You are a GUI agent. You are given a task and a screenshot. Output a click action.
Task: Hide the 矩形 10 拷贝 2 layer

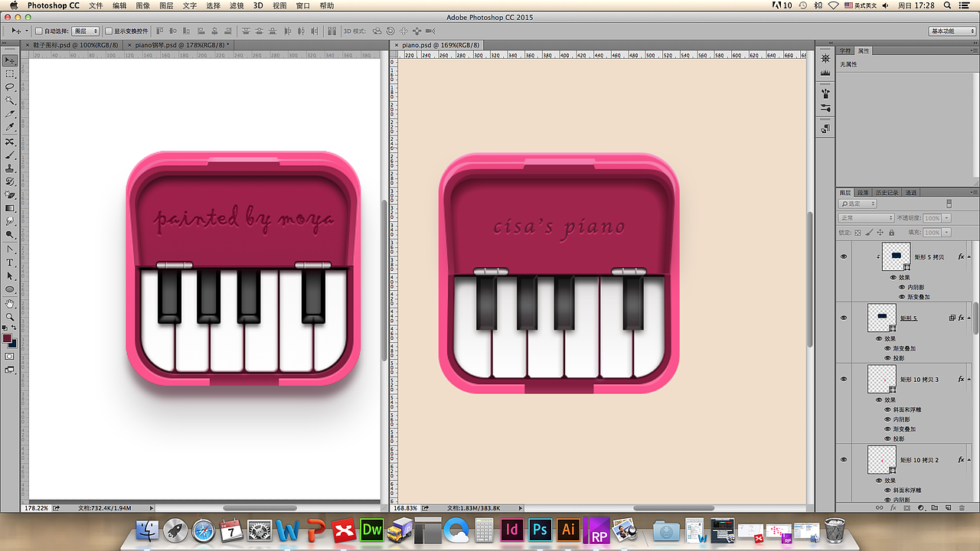(844, 459)
